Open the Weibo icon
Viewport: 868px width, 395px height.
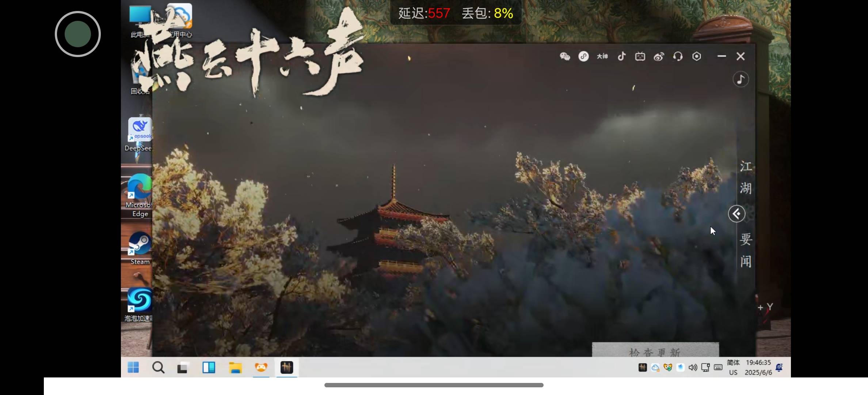click(x=659, y=56)
